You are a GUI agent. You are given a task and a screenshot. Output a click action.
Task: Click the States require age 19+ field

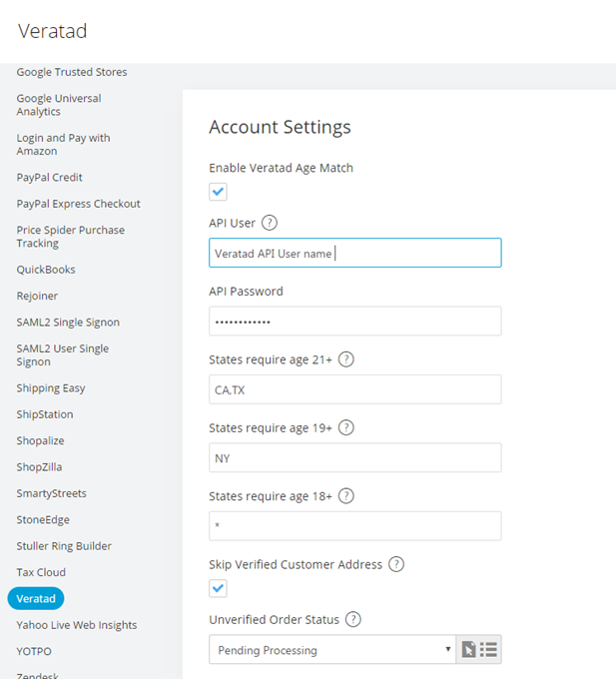[355, 457]
